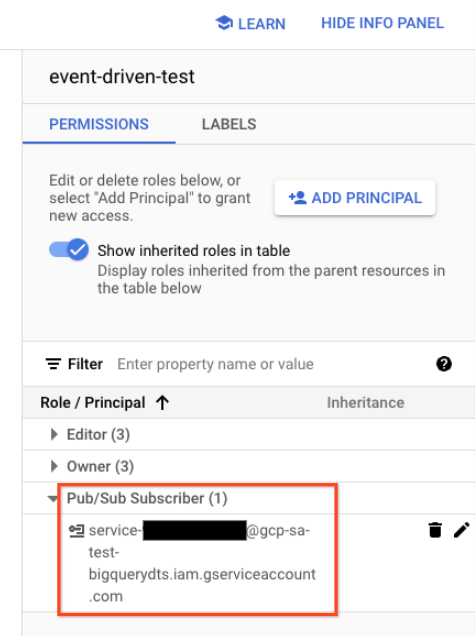
Task: Click the sort ascending arrow beside Role / Principal
Action: tap(162, 403)
